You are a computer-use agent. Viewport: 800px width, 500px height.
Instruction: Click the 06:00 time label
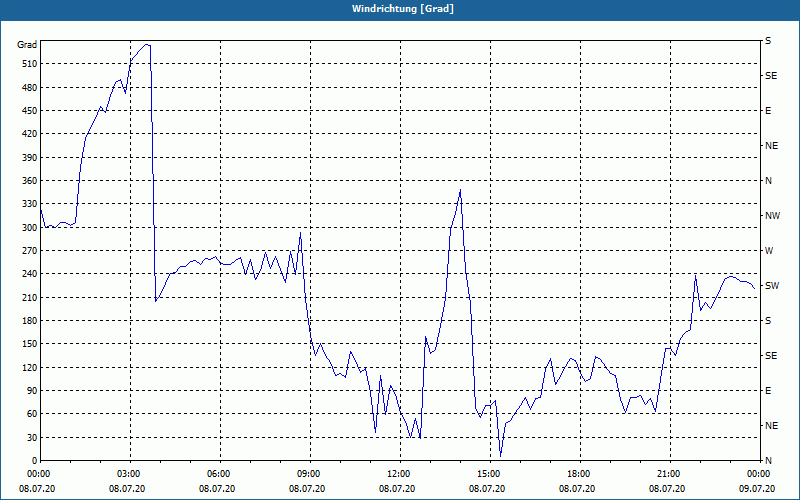(218, 474)
